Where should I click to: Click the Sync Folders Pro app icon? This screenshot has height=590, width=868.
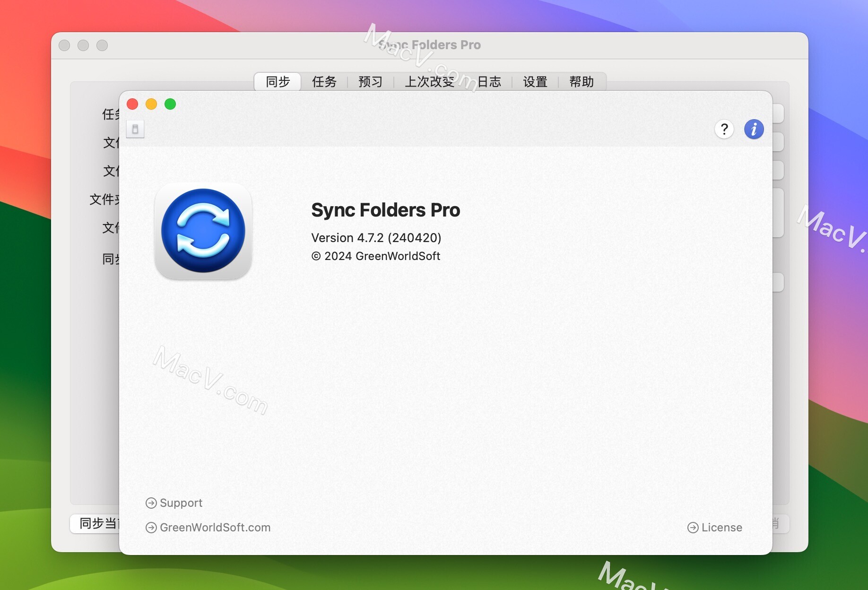(203, 231)
